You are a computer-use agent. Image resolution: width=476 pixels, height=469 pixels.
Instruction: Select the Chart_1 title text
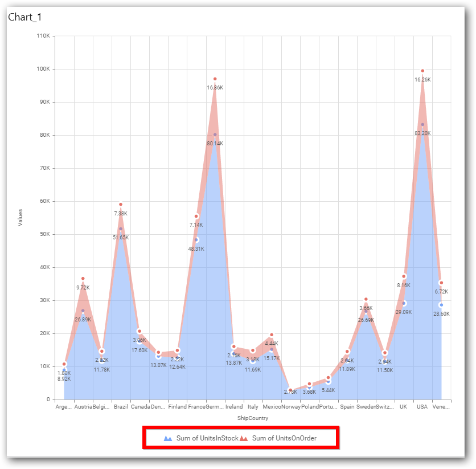(24, 17)
